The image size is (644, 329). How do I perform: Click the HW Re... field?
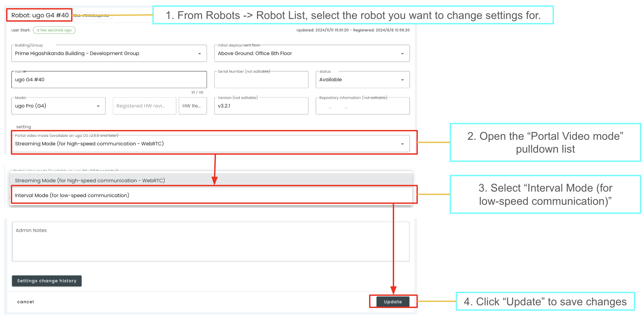click(193, 106)
